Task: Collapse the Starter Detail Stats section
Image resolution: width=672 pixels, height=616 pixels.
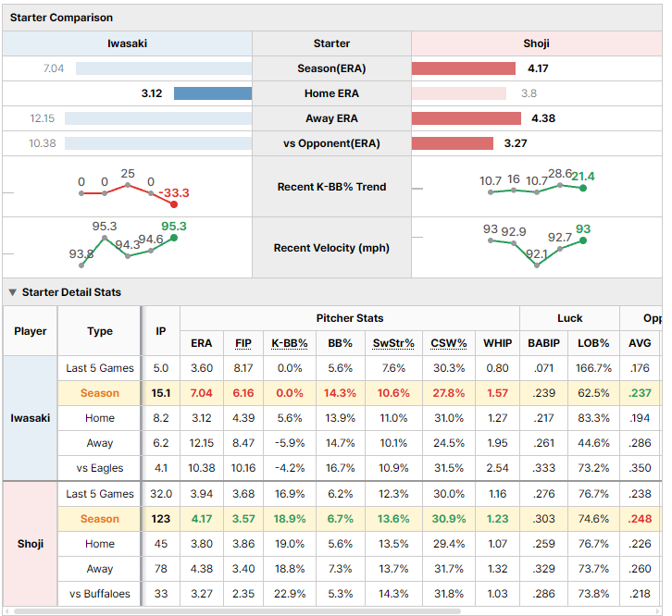Action: point(13,292)
